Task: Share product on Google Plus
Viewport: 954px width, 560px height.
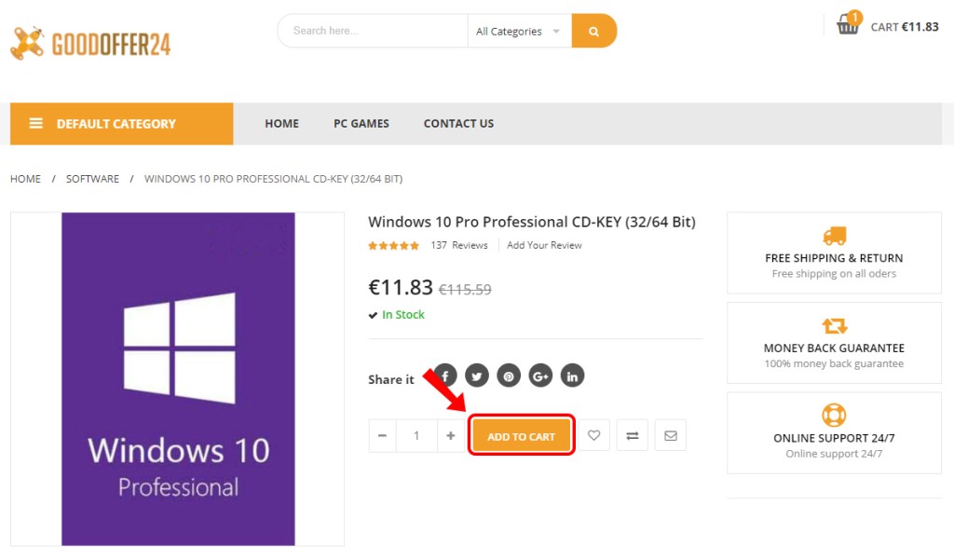Action: (540, 376)
